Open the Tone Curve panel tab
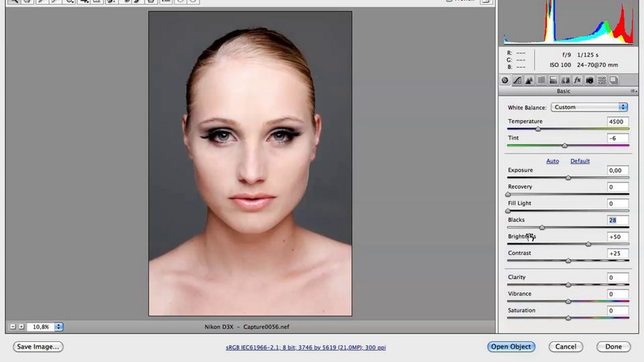Image resolution: width=644 pixels, height=362 pixels. click(x=517, y=80)
